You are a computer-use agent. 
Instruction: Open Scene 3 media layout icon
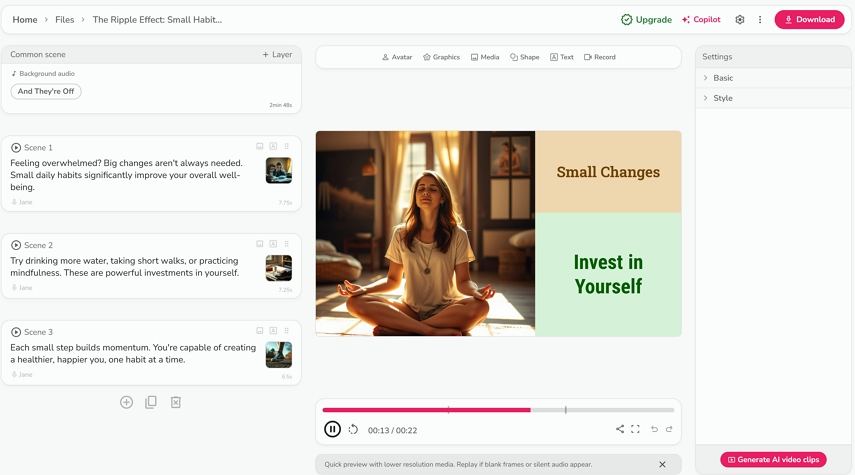260,330
